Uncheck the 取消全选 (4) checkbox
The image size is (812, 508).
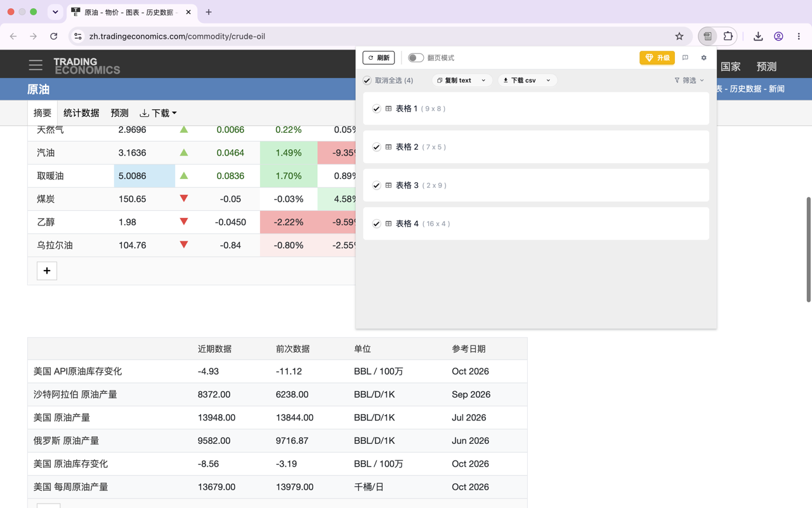point(367,81)
